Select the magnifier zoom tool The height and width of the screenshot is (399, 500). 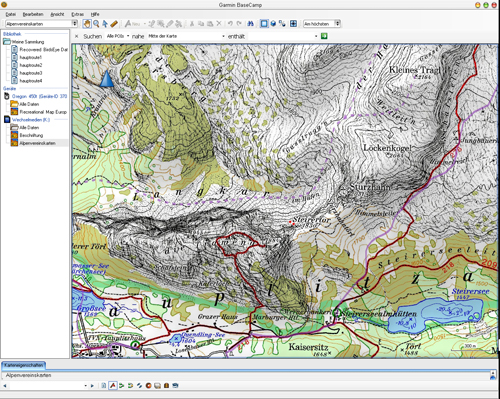pos(96,24)
